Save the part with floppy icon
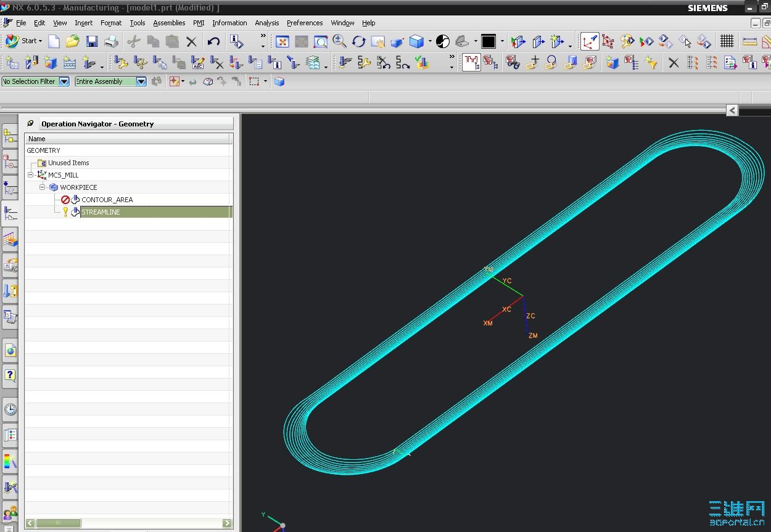This screenshot has width=771, height=532. pos(92,41)
